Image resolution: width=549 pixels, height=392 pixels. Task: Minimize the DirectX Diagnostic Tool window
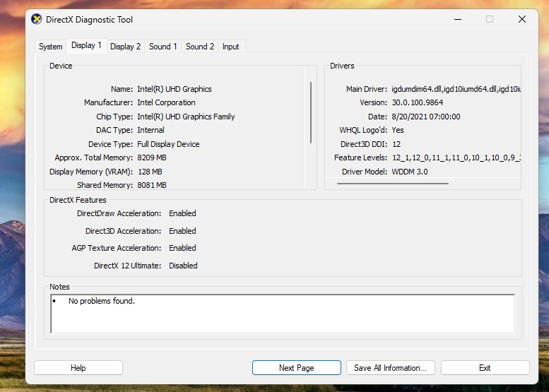click(x=458, y=19)
